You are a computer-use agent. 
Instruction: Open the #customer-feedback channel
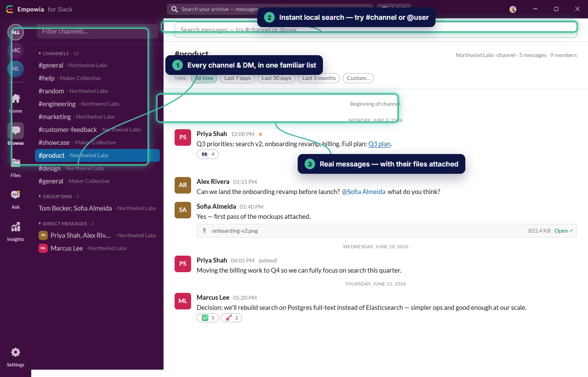pos(97,130)
